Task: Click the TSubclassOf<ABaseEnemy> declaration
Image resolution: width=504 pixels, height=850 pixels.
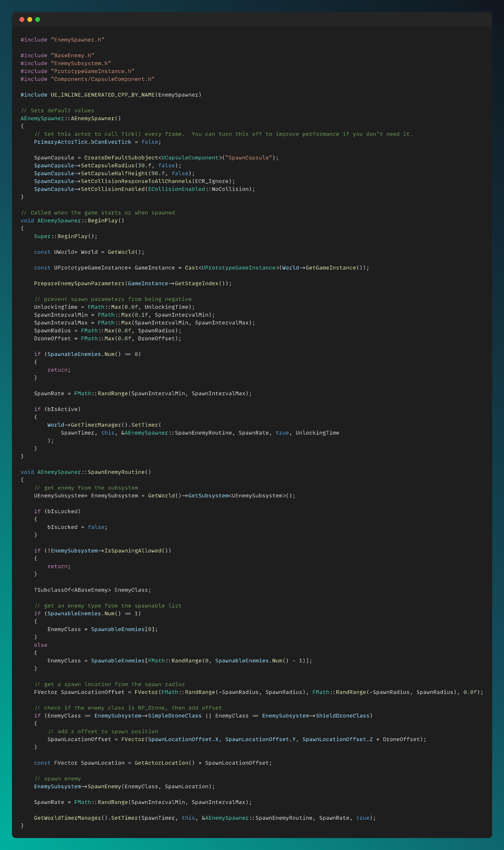Action: [72, 590]
